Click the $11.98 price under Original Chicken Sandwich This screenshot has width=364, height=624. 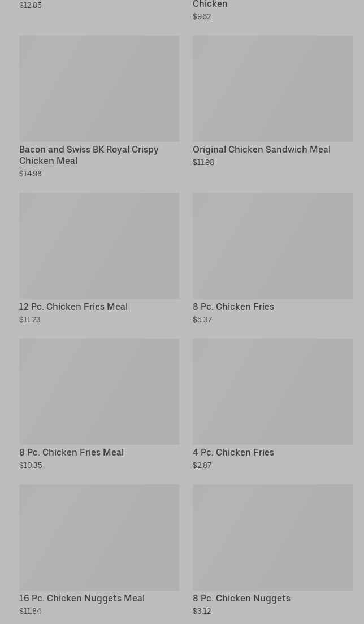point(203,162)
